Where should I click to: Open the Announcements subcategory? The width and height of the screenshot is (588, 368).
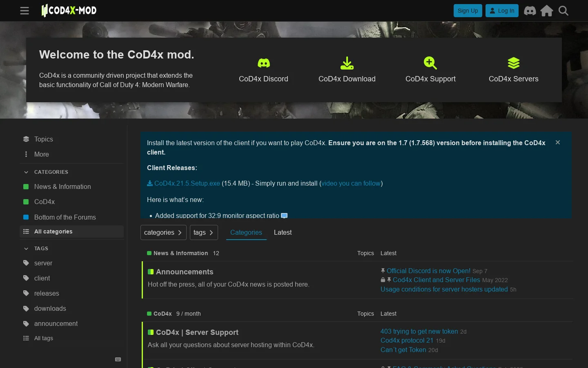click(180, 272)
